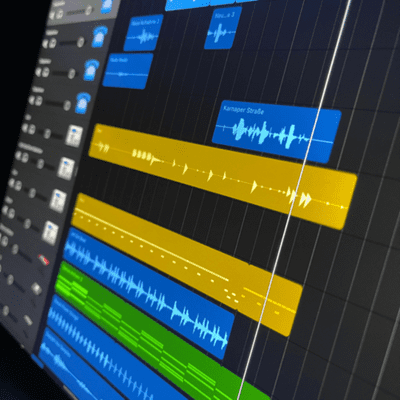Click the telephone icon of the selected gray track
This screenshot has height=400, width=400.
[107, 6]
